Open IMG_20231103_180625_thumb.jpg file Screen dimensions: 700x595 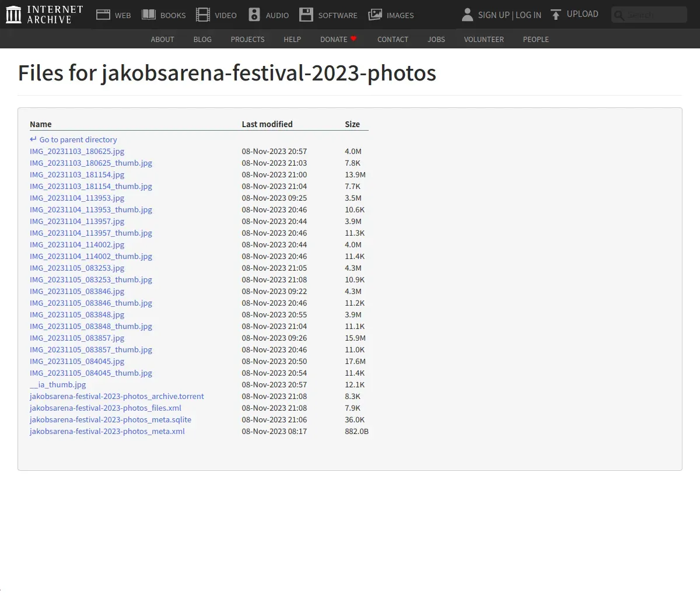[x=91, y=163]
